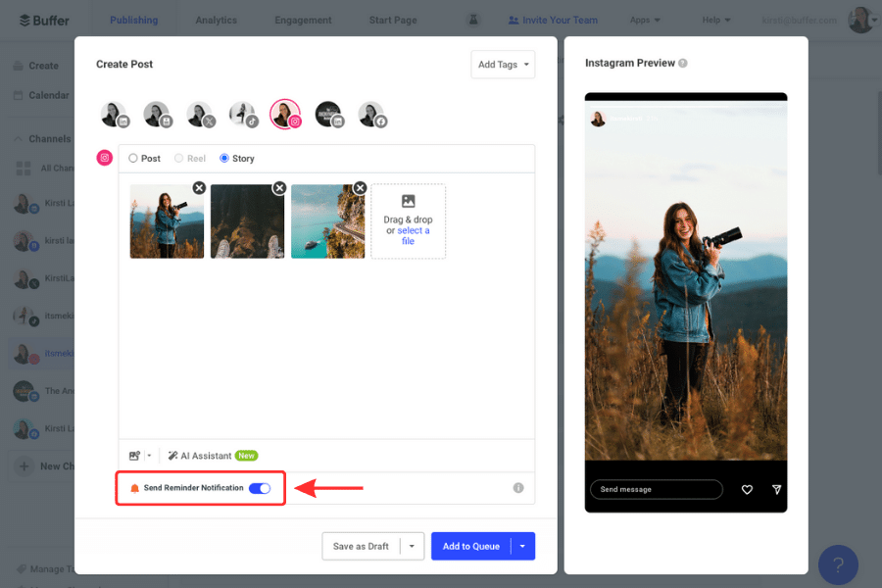Screen dimensions: 882x588
Task: Open the AI Assistant label
Action: point(206,456)
